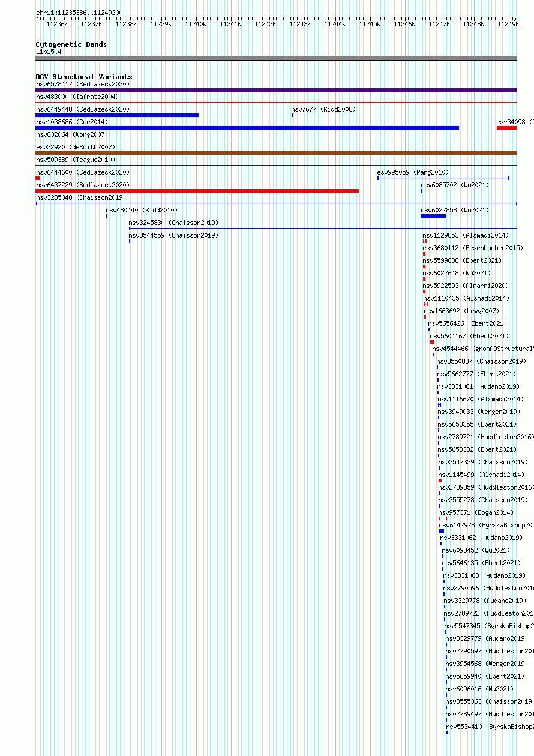
Task: Open variant esv32920 (deSmith2007) link
Action: (76, 147)
